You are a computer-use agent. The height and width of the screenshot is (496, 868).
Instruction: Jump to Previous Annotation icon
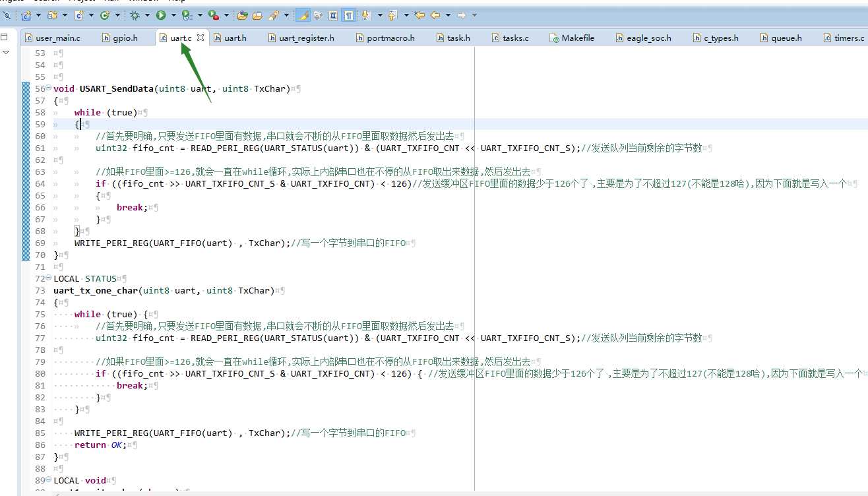[392, 15]
